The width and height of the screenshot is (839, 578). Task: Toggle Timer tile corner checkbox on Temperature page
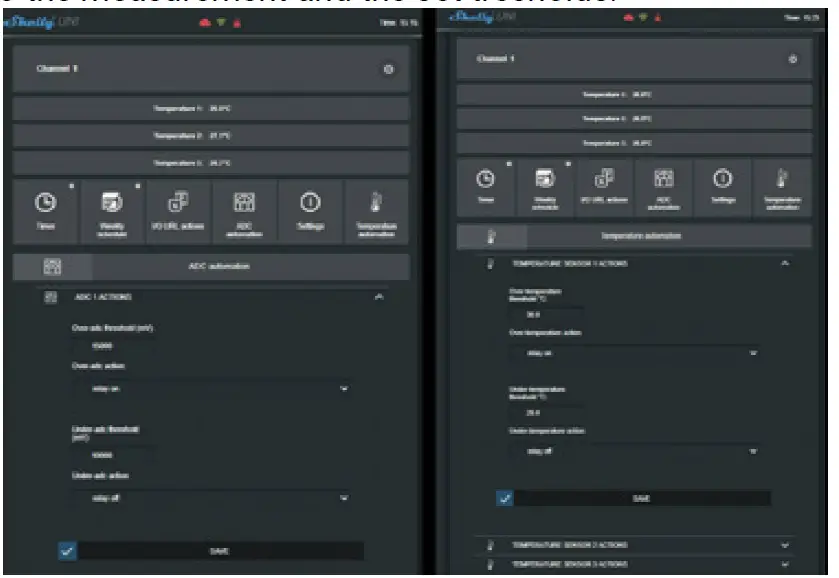pyautogui.click(x=509, y=164)
